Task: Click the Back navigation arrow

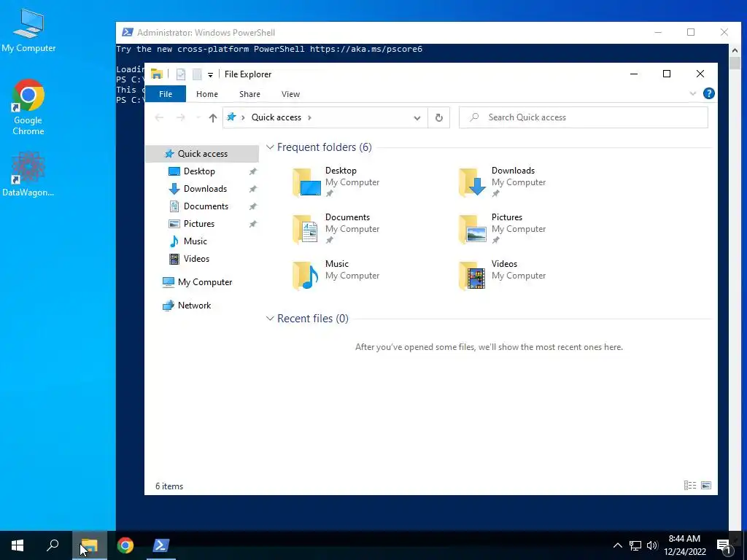Action: click(x=159, y=117)
